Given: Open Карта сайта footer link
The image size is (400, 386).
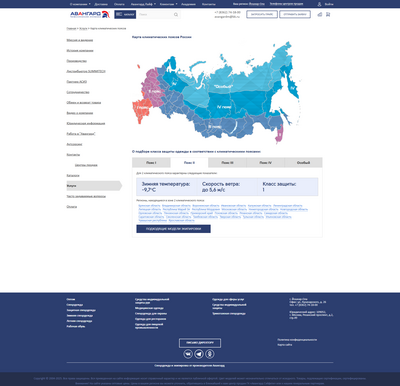Looking at the screenshot, I should [285, 345].
